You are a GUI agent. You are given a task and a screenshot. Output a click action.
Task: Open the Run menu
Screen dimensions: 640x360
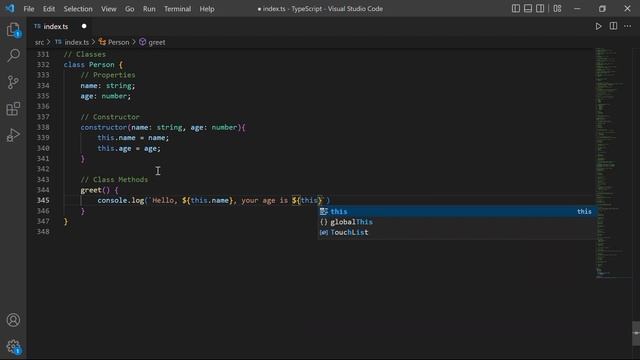pos(149,9)
